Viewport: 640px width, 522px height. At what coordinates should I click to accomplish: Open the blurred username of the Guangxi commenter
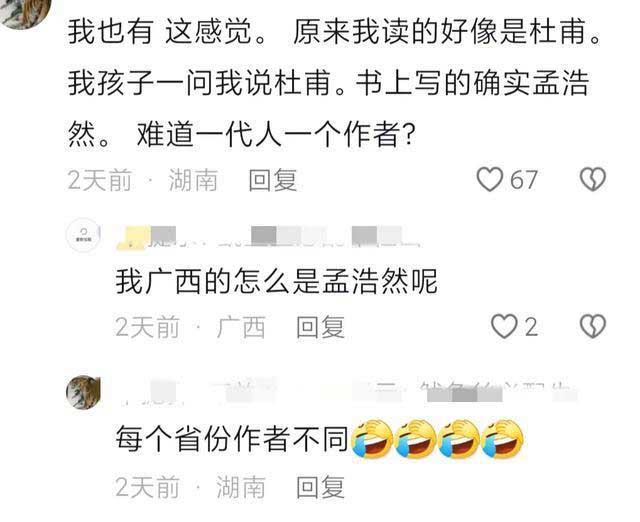pyautogui.click(x=269, y=237)
